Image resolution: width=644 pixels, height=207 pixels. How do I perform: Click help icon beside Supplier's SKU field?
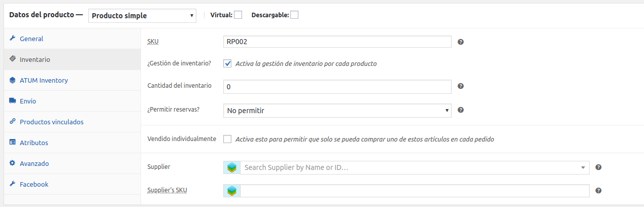pos(598,191)
